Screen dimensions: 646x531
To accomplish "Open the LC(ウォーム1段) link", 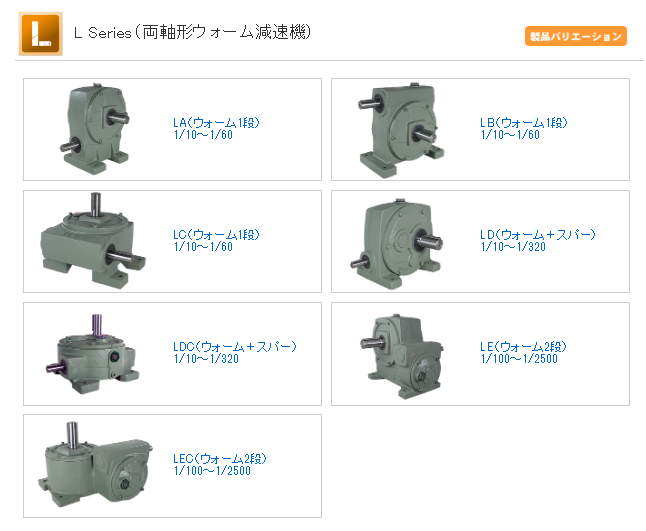I will tap(216, 235).
